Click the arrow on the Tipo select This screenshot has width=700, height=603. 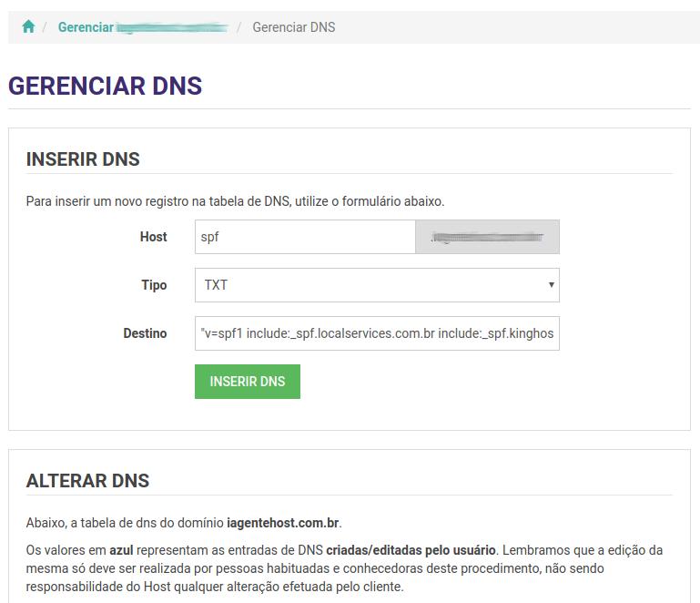551,285
